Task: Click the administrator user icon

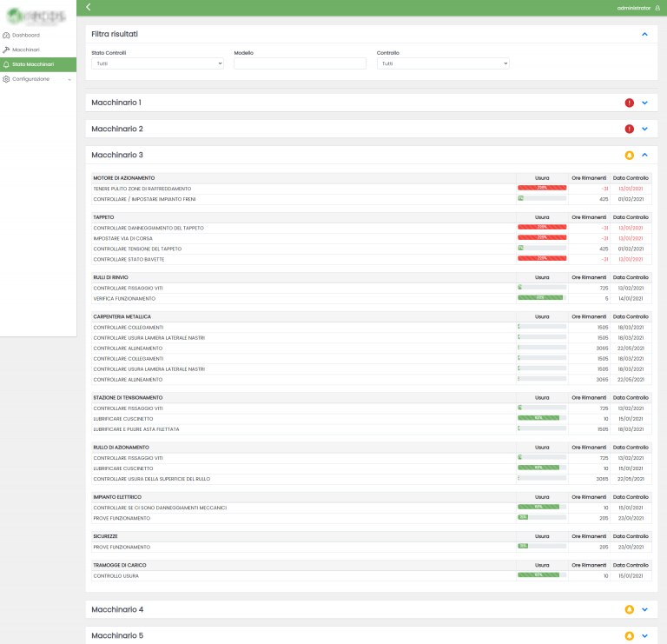Action: point(657,7)
